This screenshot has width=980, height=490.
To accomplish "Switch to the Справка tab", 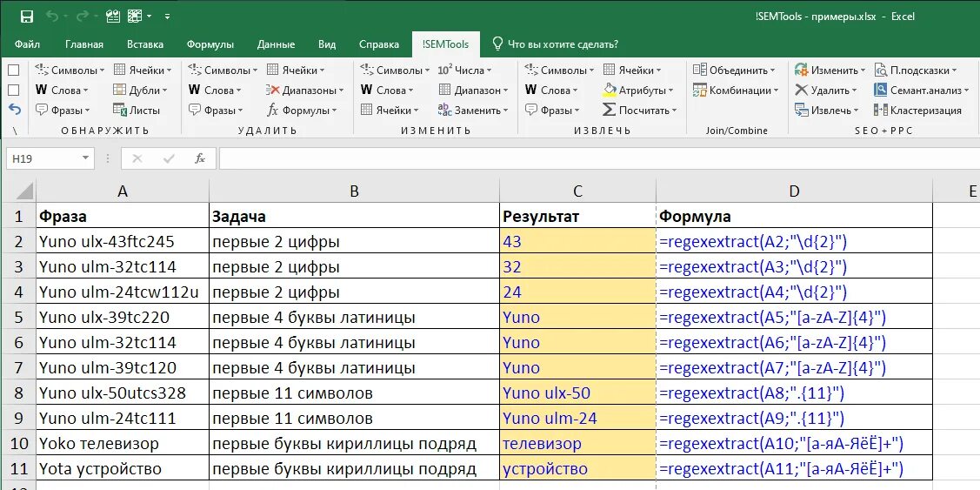I will (x=379, y=44).
